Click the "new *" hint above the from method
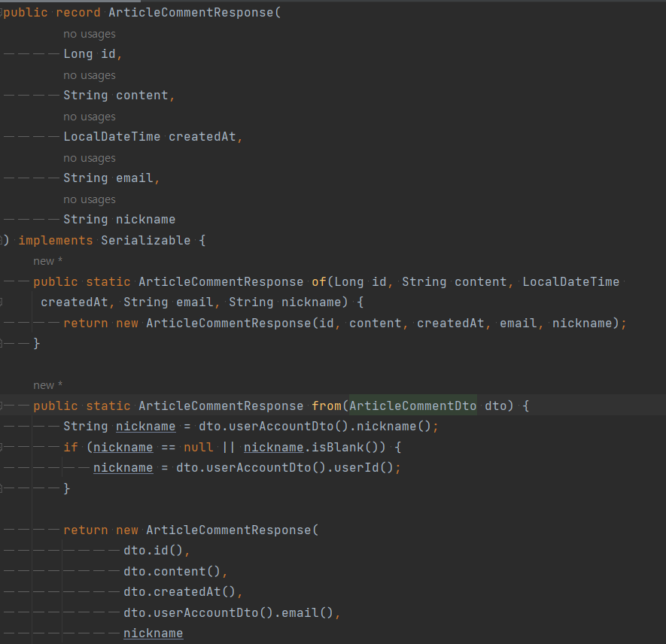 tap(47, 385)
